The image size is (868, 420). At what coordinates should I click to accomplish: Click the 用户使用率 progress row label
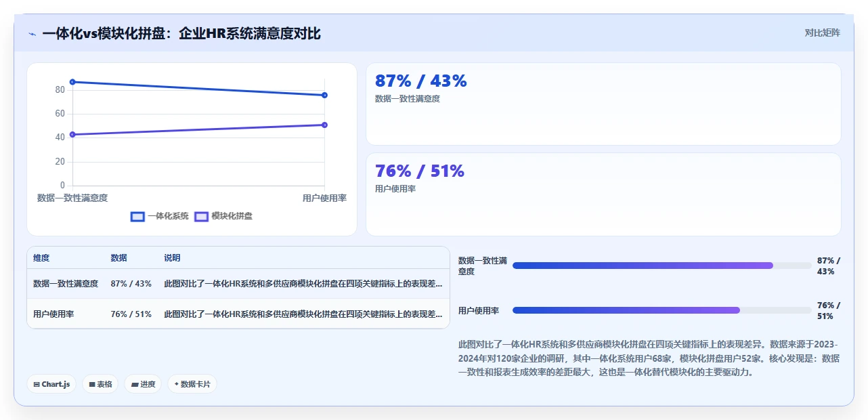tap(479, 310)
